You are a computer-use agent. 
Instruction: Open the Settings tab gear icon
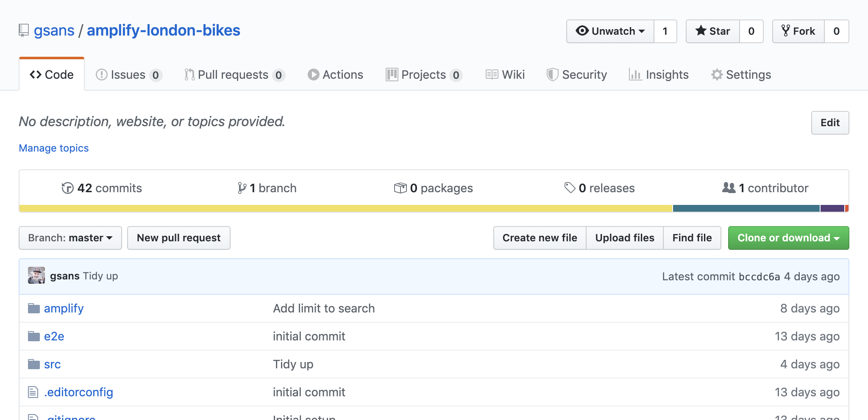pos(717,75)
